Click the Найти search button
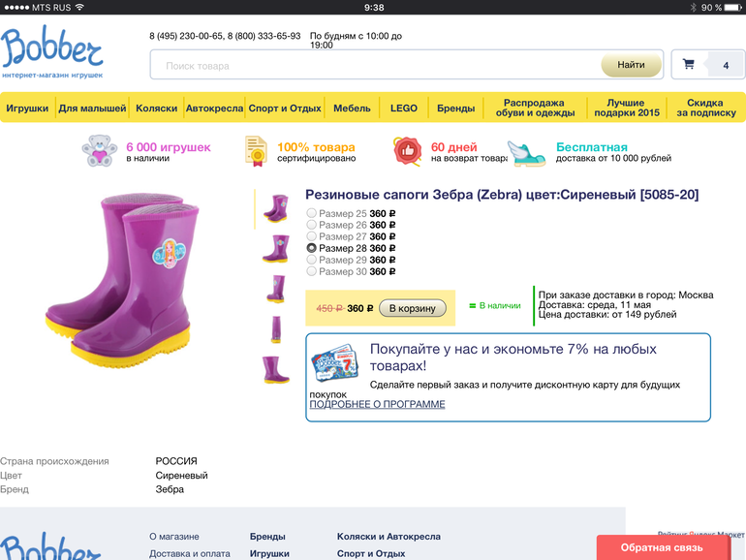The image size is (746, 560). coord(631,65)
